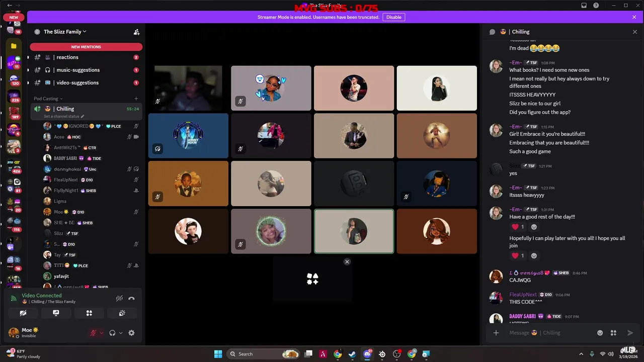Screen dimensions: 644x362
Task: Expand music-suggestions channel arrow
Action: pyautogui.click(x=28, y=70)
